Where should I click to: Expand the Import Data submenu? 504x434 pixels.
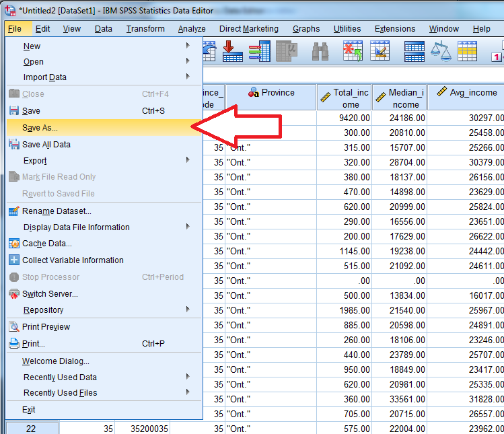coord(104,77)
